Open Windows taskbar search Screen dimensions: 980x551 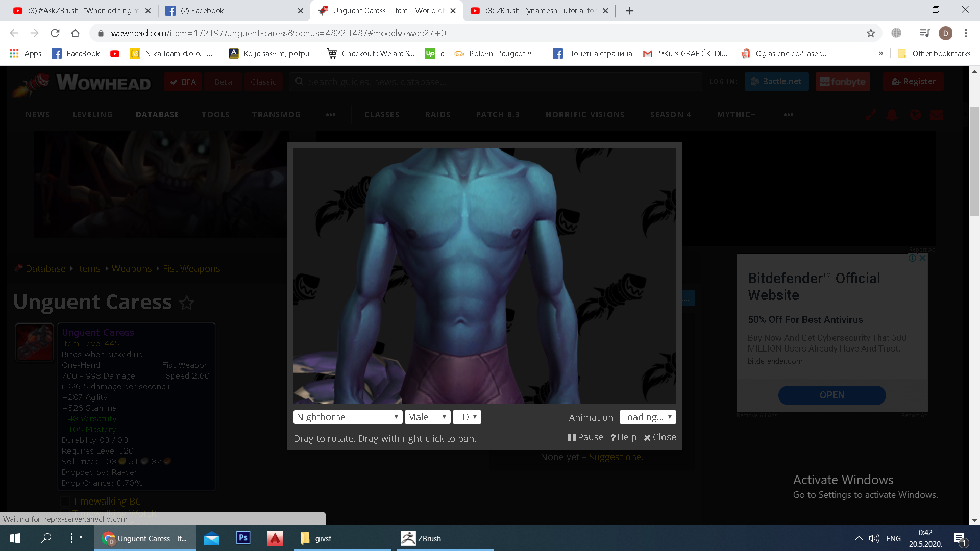(46, 538)
